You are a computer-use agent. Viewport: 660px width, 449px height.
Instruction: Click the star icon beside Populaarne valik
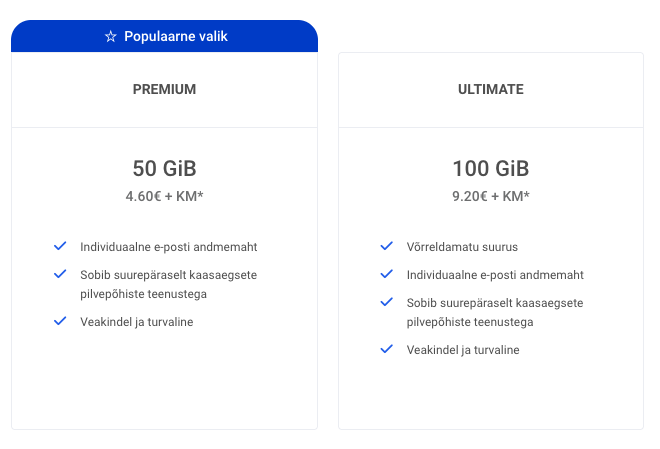pyautogui.click(x=111, y=36)
